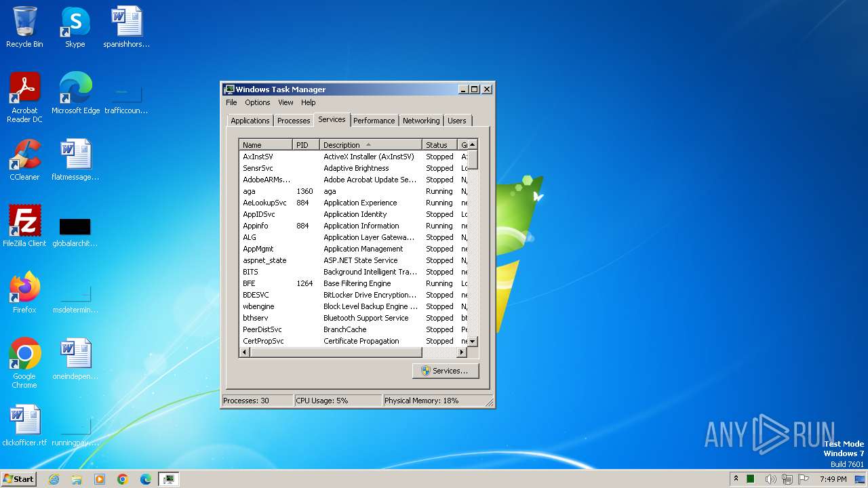Click the volume speaker tray icon
Screen dimensions: 868x488
pyautogui.click(x=770, y=479)
